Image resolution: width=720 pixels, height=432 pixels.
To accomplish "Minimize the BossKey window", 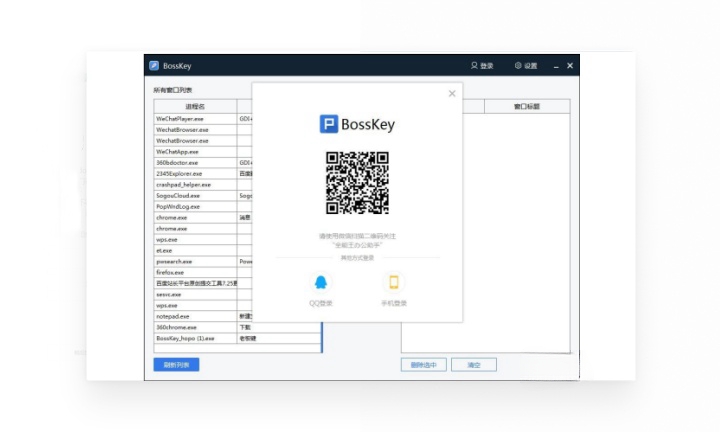I will coord(556,66).
